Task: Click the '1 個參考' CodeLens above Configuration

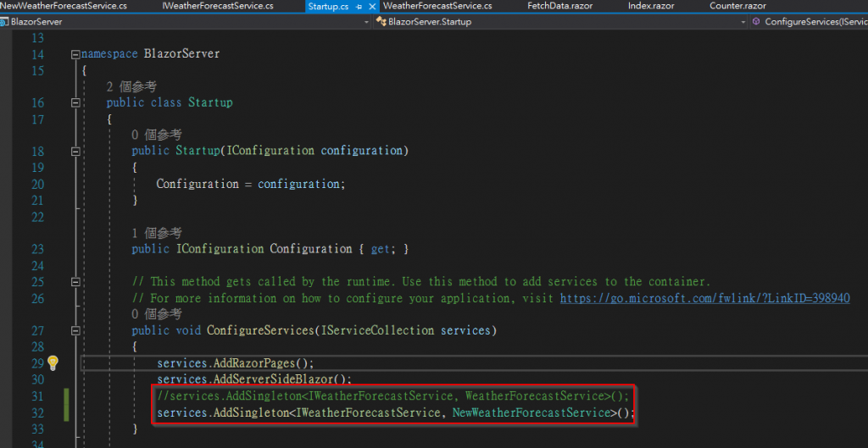Action: 157,233
